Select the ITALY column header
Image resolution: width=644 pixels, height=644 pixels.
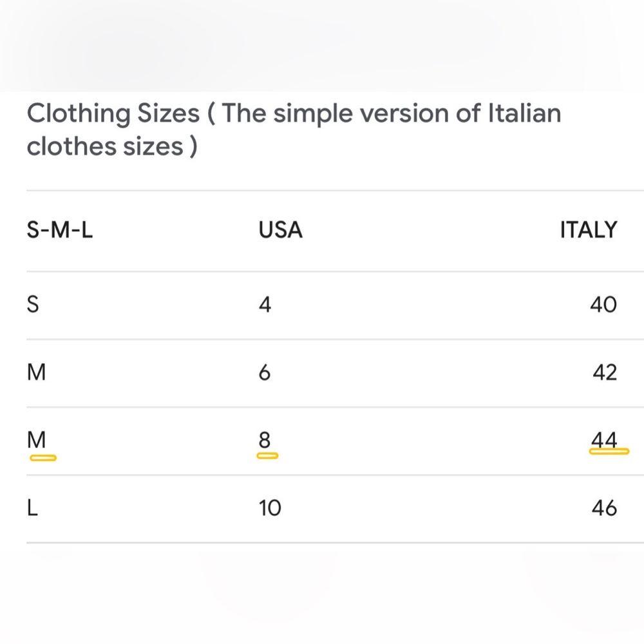point(588,230)
